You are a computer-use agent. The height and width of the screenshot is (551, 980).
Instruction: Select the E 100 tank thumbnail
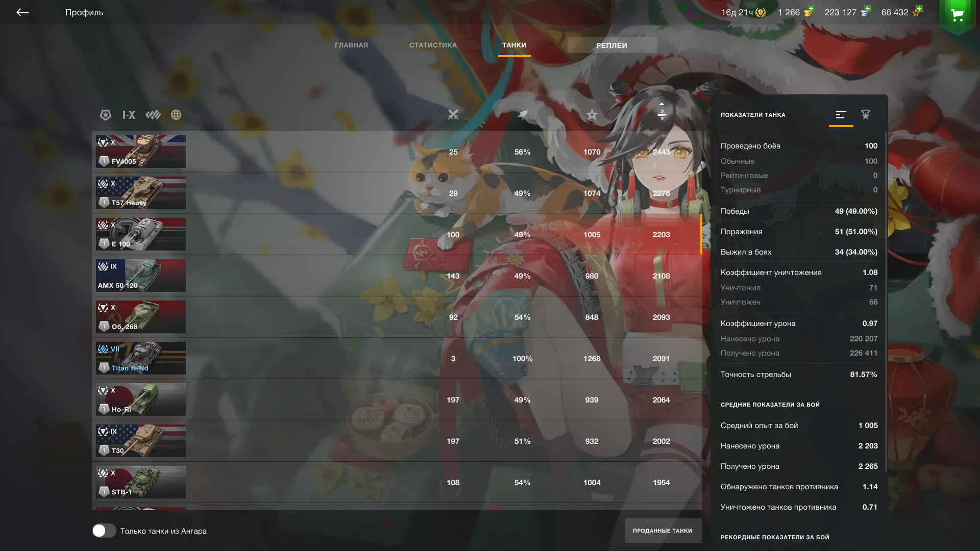point(141,234)
